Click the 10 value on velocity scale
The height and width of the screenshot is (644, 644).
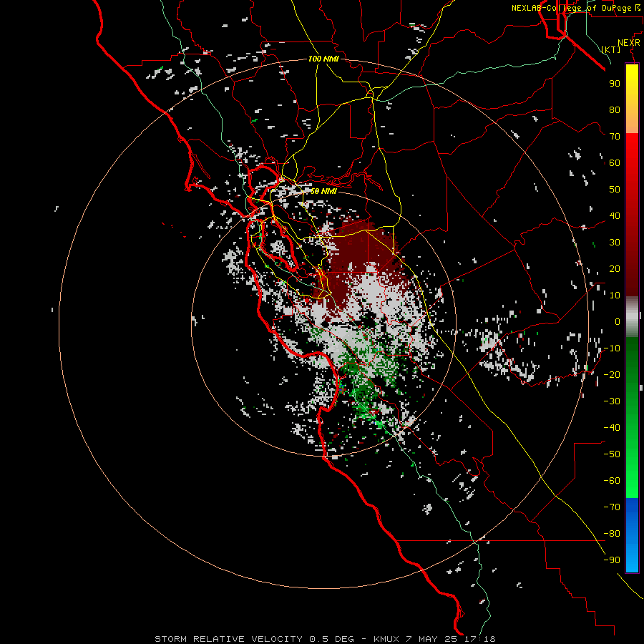pyautogui.click(x=615, y=296)
